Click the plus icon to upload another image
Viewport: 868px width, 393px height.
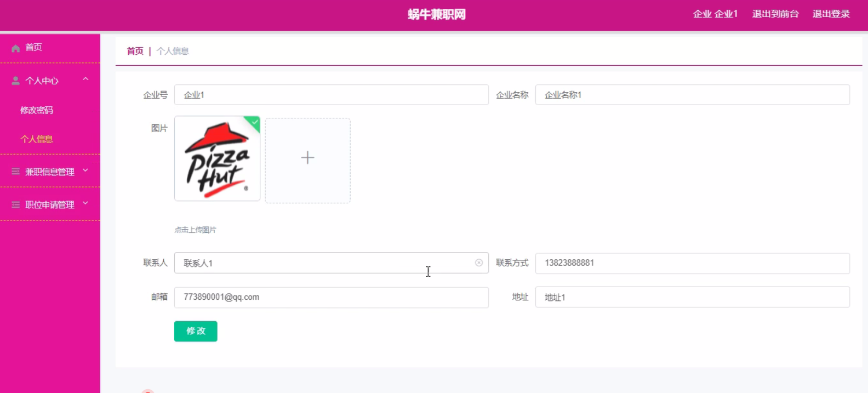(307, 158)
